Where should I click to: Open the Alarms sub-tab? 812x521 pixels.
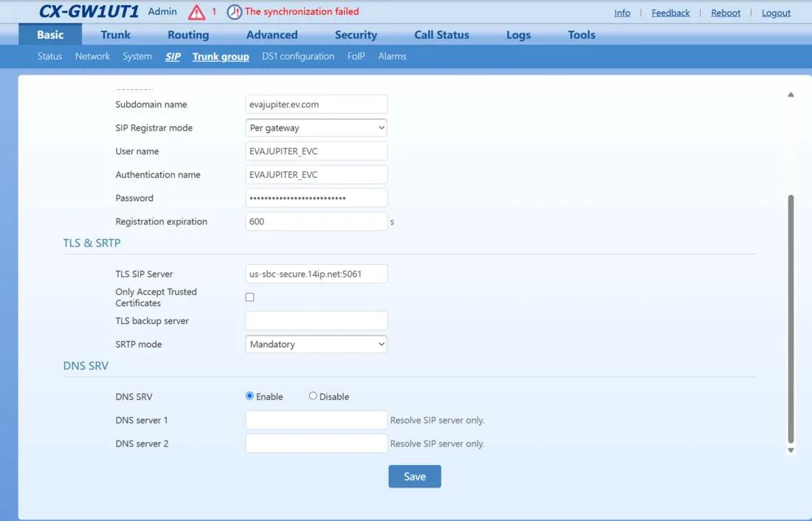coord(392,56)
